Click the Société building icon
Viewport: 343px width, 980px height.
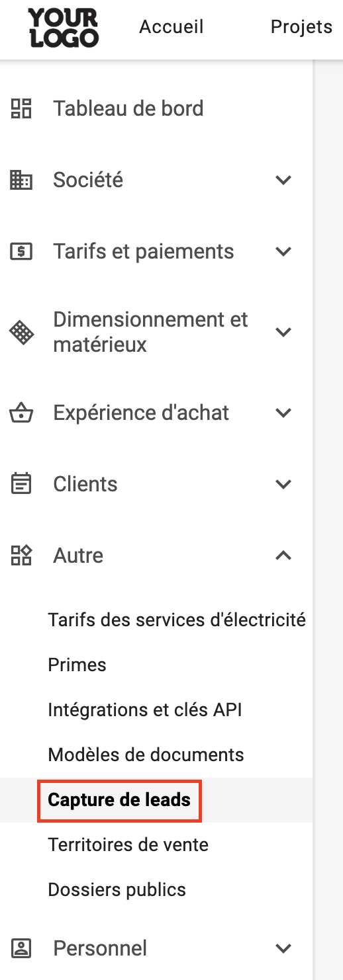click(21, 180)
